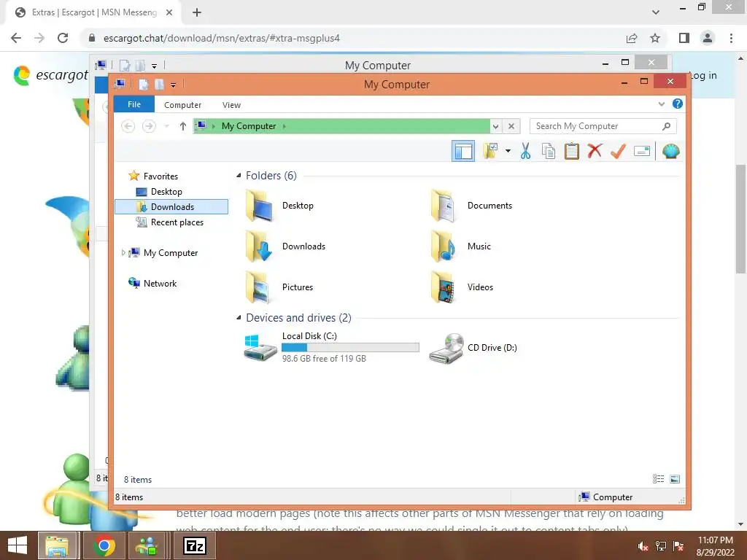Click the X stop button beside address bar
Viewport: 747px width, 560px height.
pyautogui.click(x=511, y=126)
